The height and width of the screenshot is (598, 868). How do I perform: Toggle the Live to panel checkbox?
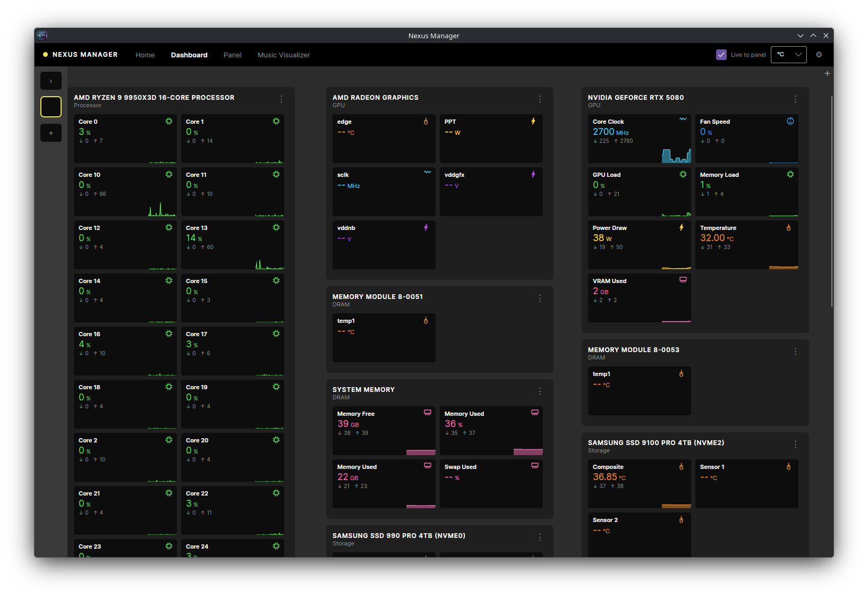pos(721,55)
